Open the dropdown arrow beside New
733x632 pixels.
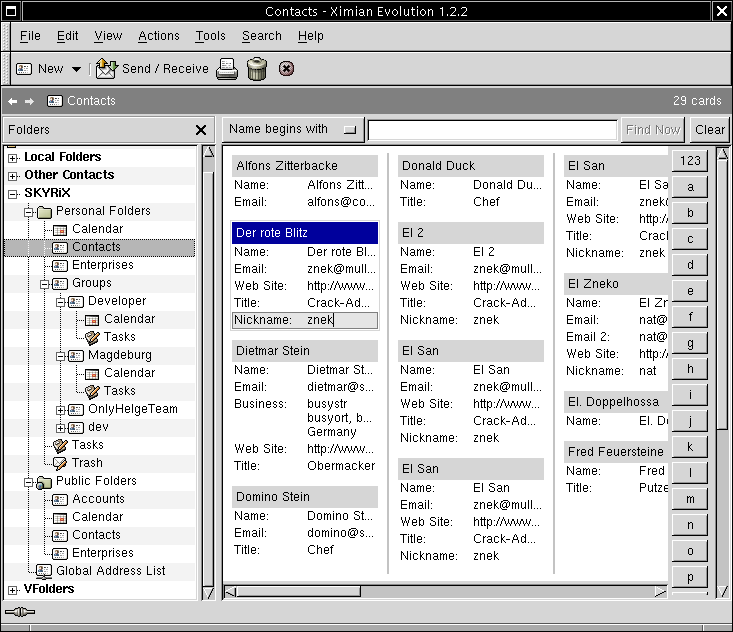point(76,69)
